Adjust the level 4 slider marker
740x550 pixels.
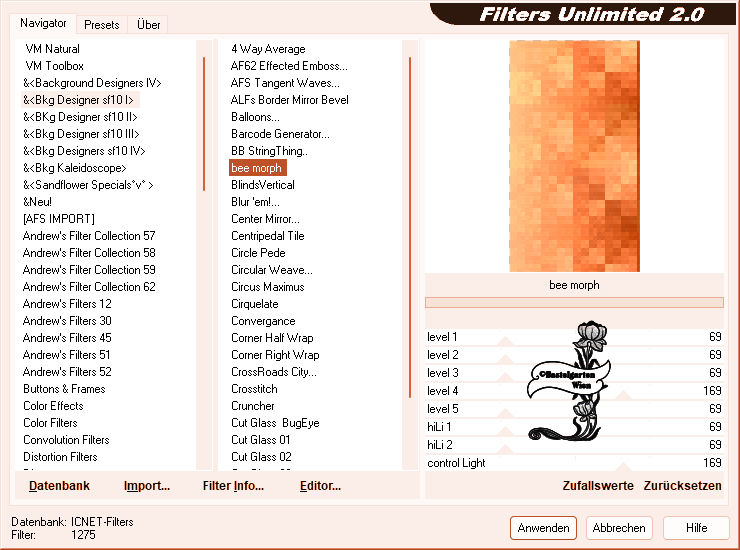point(623,395)
